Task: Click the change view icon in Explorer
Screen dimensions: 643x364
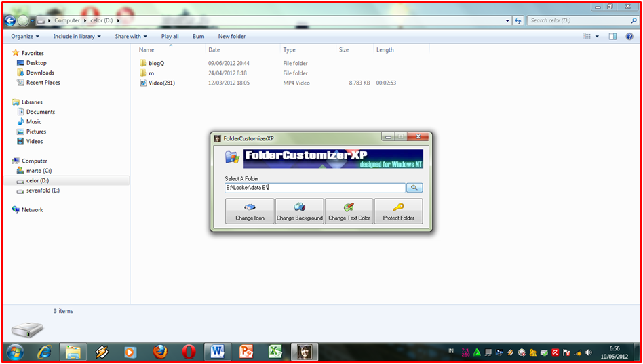Action: coord(587,37)
